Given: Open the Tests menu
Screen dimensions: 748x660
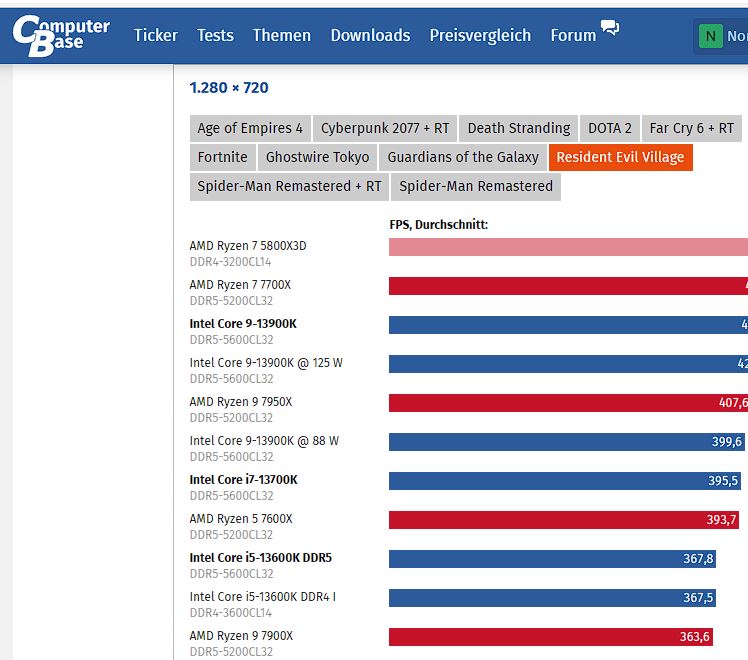Looking at the screenshot, I should [215, 35].
